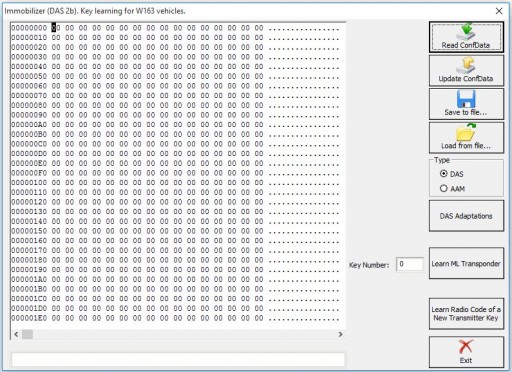Click offset address 00000090 in hex view
The image size is (512, 372).
29,115
